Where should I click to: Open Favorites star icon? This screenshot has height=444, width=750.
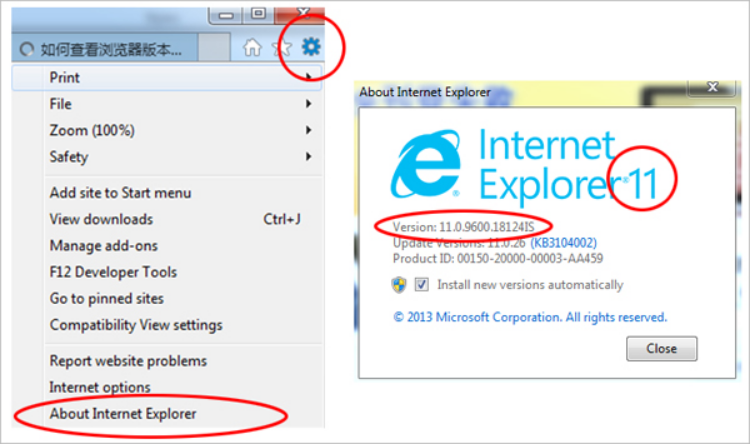(x=281, y=47)
